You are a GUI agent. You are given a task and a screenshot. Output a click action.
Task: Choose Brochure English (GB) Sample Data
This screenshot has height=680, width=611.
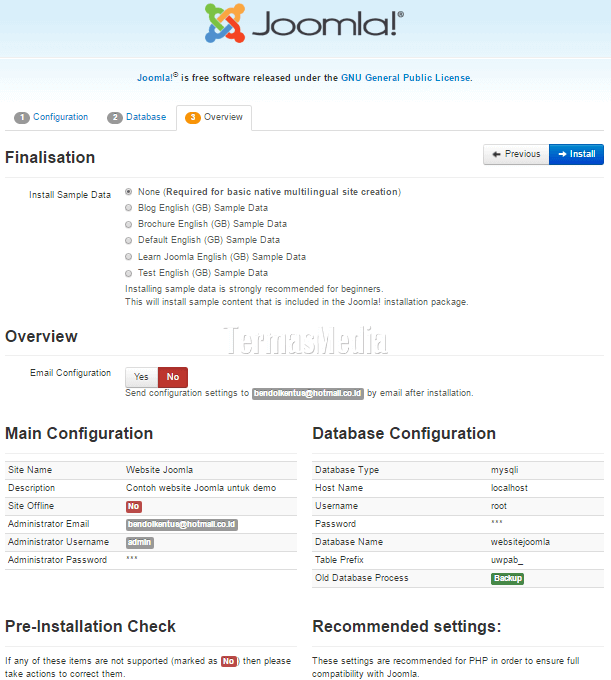coord(128,224)
